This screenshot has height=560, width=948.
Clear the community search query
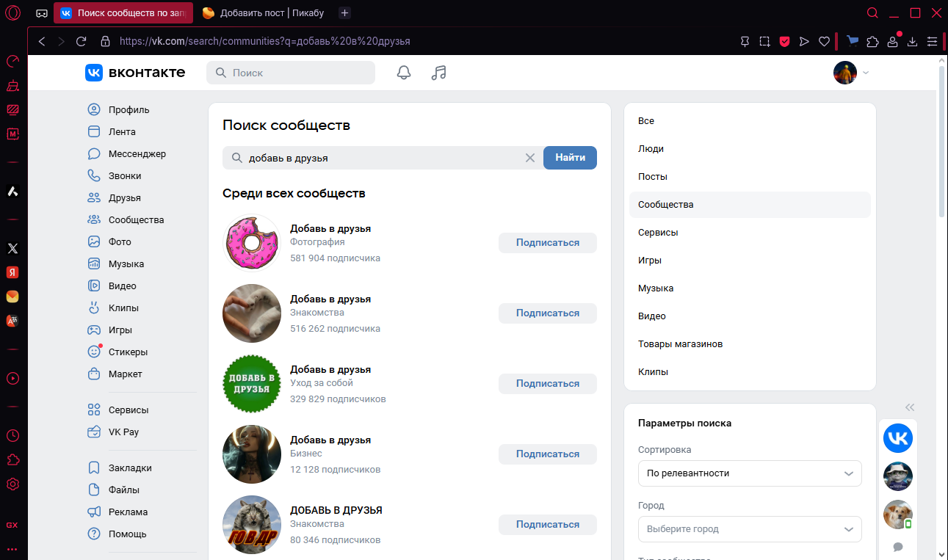tap(529, 158)
